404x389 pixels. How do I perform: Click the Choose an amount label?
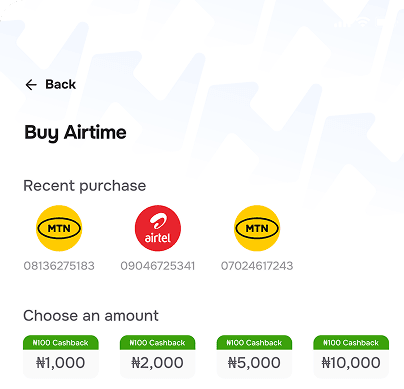pos(91,316)
